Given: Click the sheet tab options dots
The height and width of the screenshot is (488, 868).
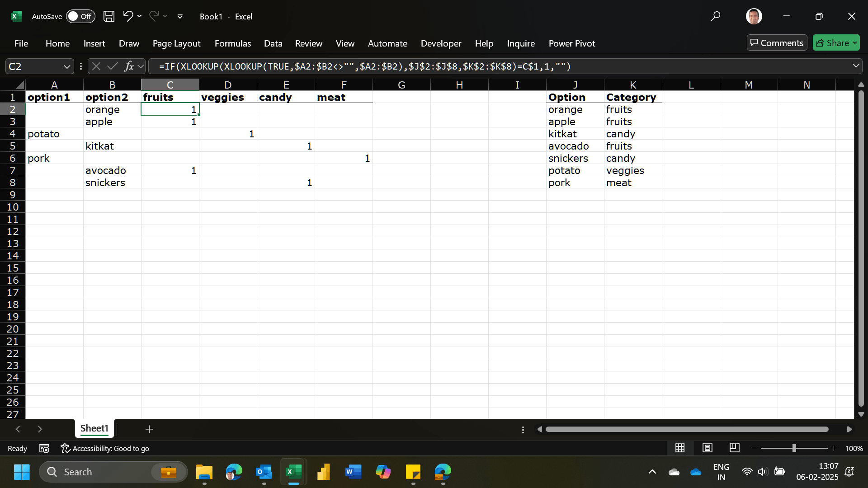Looking at the screenshot, I should (x=523, y=430).
